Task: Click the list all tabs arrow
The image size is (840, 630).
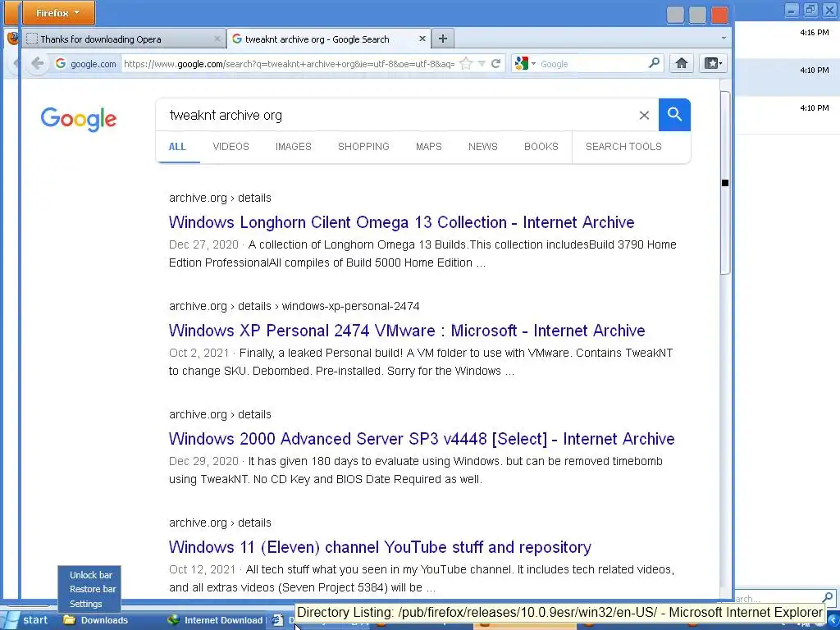Action: [724, 39]
